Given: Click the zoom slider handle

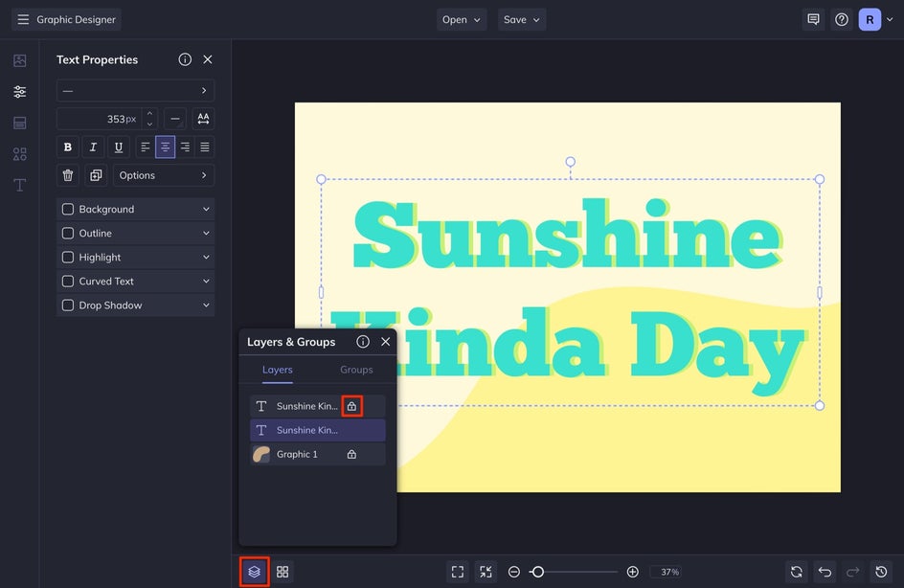Looking at the screenshot, I should pos(537,572).
